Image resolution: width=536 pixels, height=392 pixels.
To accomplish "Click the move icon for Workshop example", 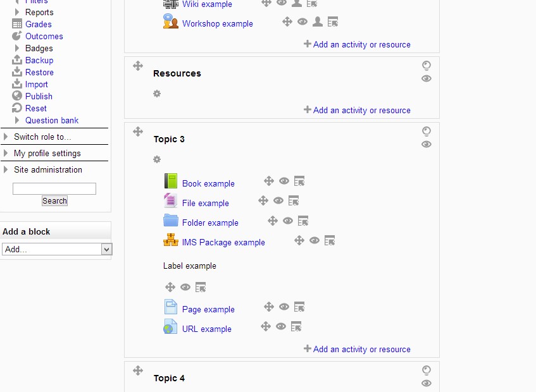I will (287, 22).
